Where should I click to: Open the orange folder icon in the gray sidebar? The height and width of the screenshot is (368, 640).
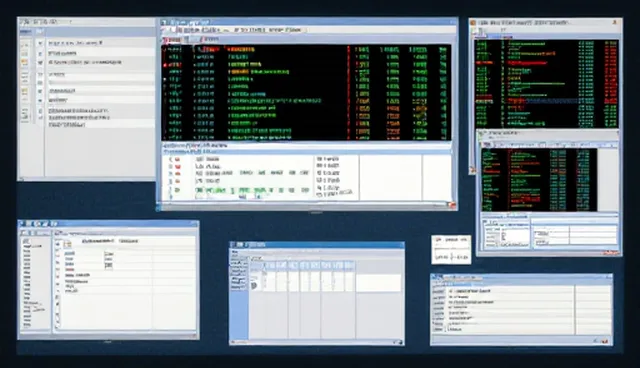click(25, 62)
